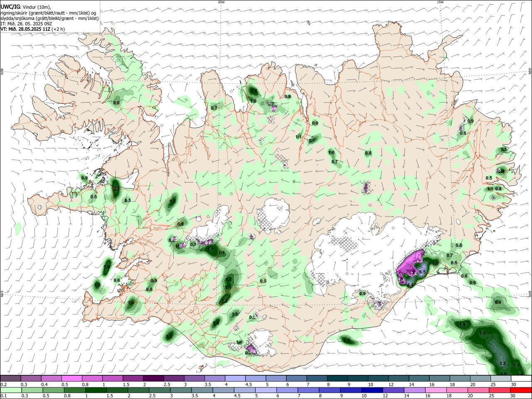Viewport: 532px width, 399px height.
Task: Click the 'VT: Mið. 28.05.2025 11Z (+2 h)' line
Action: click(32, 29)
